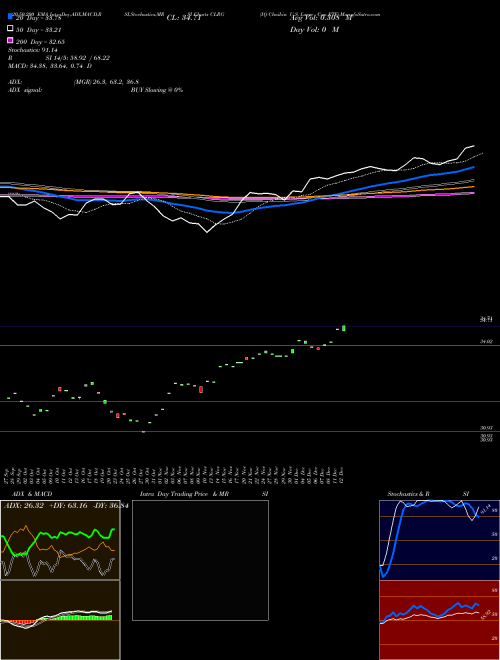Image resolution: width=500 pixels, height=660 pixels.
Task: Click the white 50 Day legend swatch
Action: pos(10,29)
